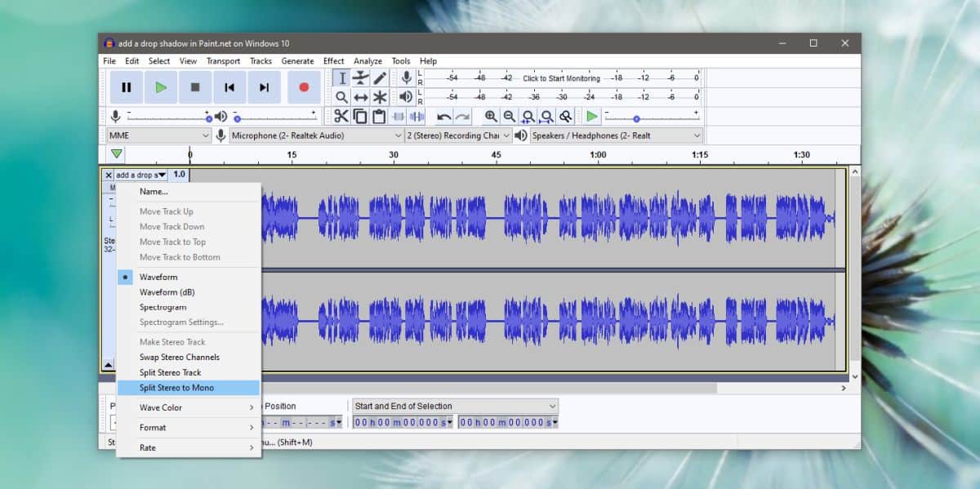Image resolution: width=980 pixels, height=489 pixels.
Task: Click the Copy icon
Action: click(360, 117)
